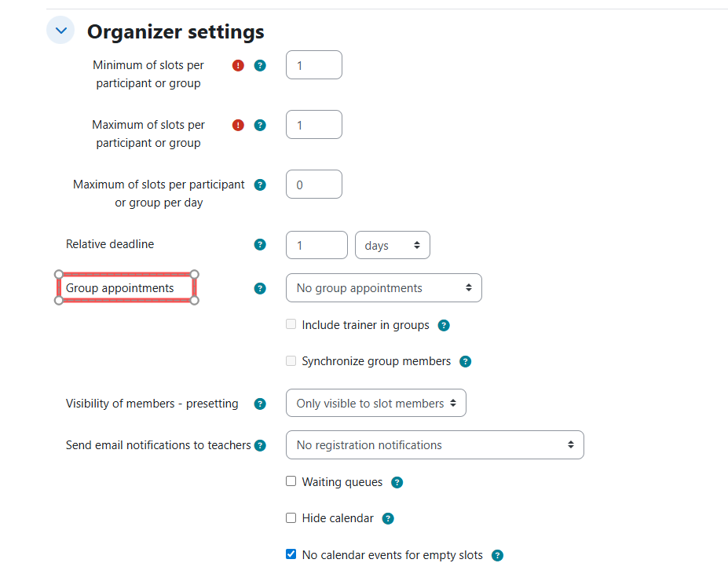The image size is (728, 563).
Task: Collapse the Organizer settings section
Action: [60, 31]
